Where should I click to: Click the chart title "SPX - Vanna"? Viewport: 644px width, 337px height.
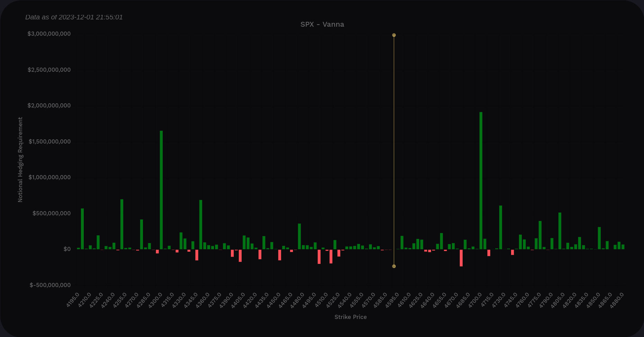click(322, 24)
